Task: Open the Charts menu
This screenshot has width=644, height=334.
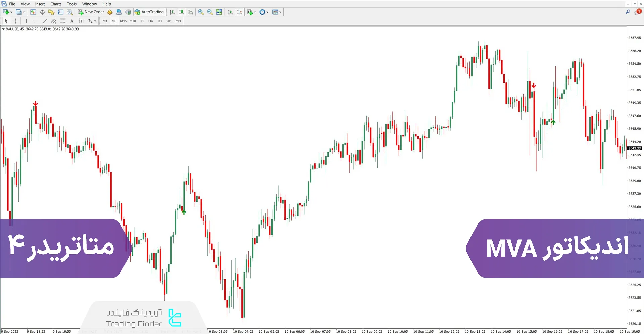Action: (x=56, y=4)
